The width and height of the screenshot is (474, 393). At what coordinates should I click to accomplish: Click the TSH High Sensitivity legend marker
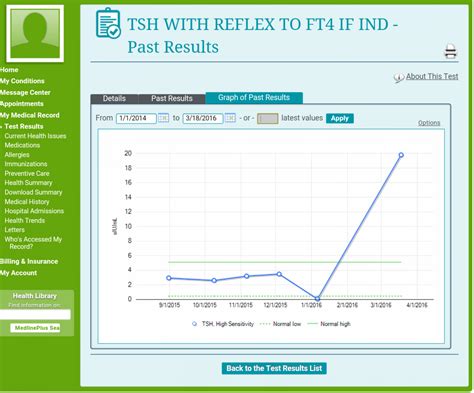195,324
